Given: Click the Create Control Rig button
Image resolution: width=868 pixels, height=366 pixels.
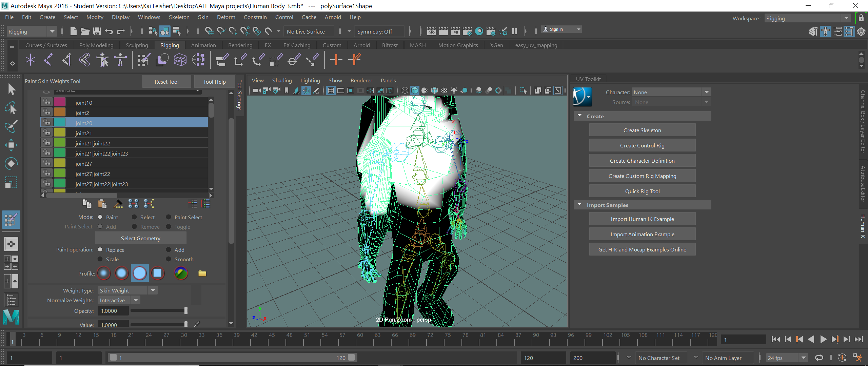Looking at the screenshot, I should click(642, 145).
